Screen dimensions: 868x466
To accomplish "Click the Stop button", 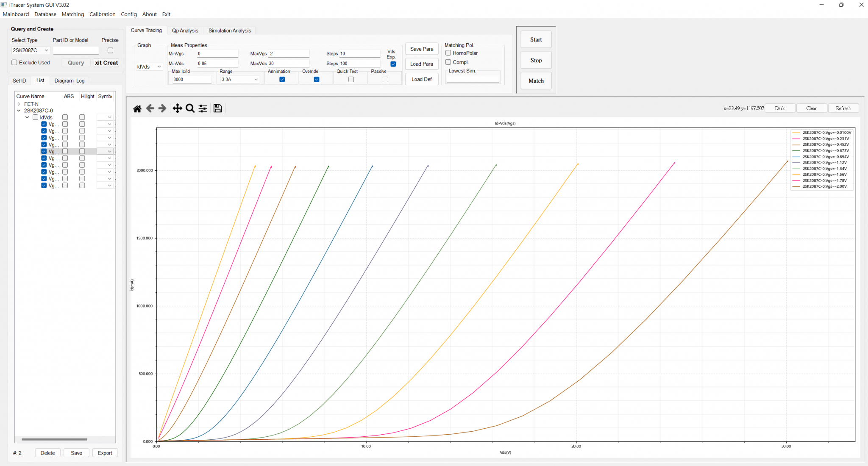I will pos(536,60).
